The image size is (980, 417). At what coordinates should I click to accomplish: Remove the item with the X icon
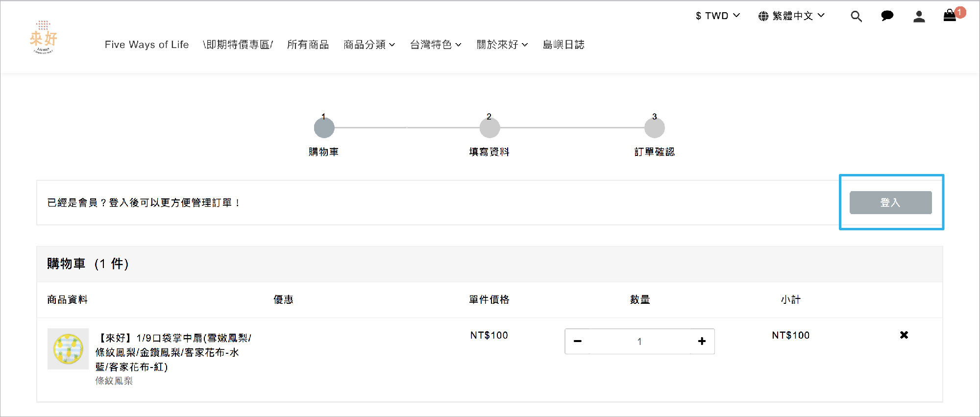tap(904, 335)
